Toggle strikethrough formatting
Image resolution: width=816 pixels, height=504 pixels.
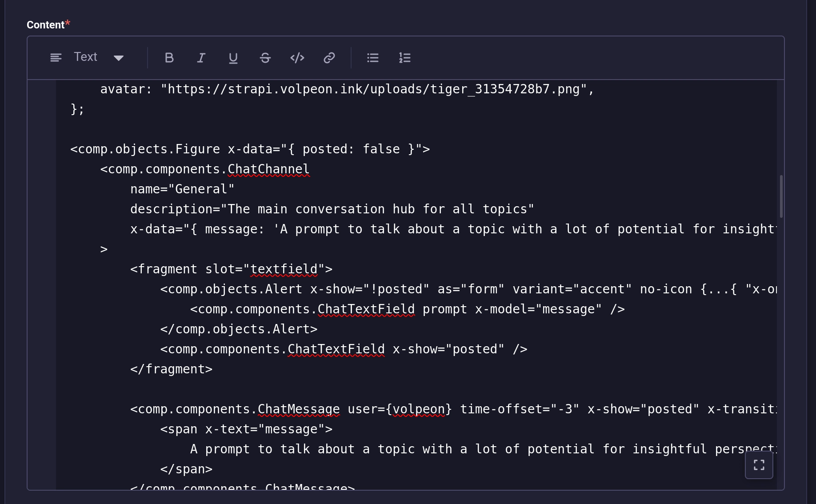(265, 58)
